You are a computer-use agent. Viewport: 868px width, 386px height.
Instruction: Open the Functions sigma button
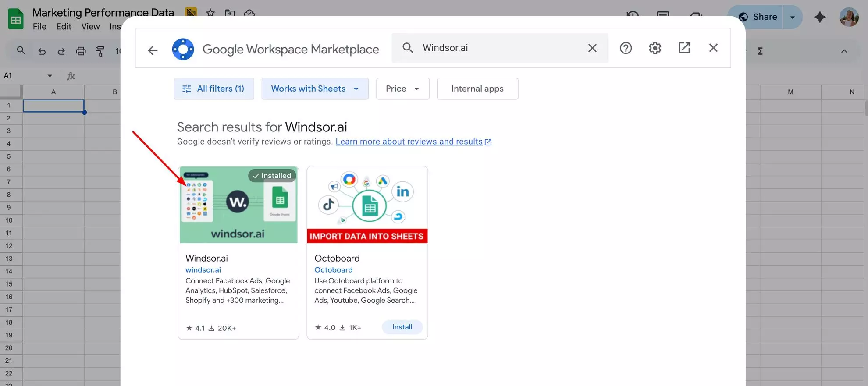(x=760, y=51)
